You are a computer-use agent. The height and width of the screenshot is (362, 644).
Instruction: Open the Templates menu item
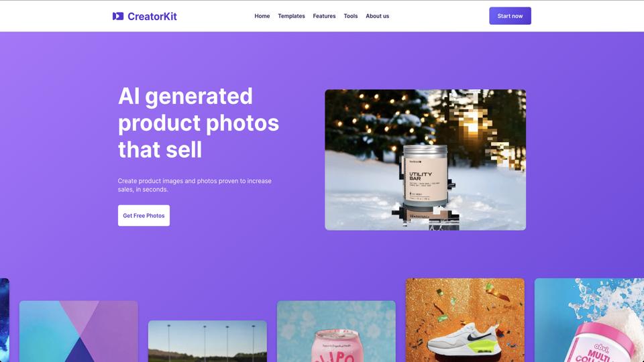click(291, 16)
